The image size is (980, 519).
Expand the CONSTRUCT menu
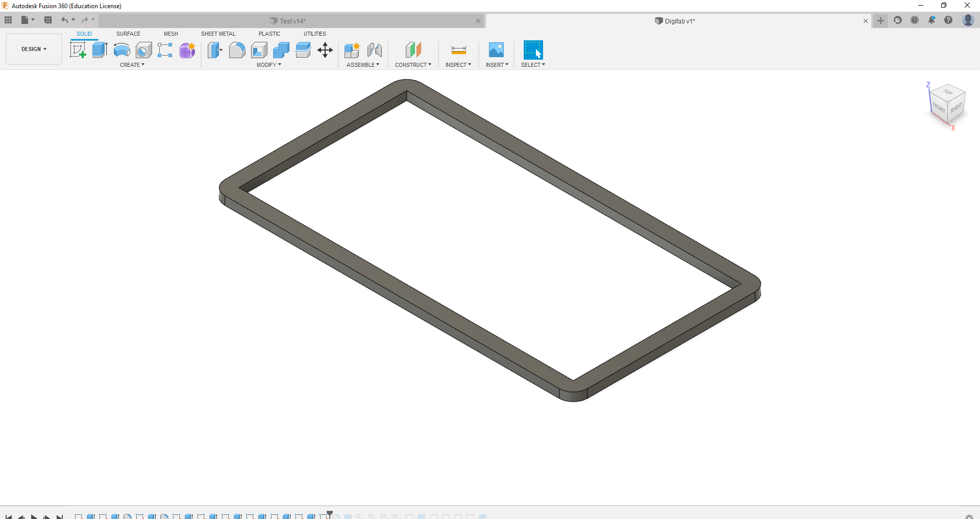click(413, 65)
